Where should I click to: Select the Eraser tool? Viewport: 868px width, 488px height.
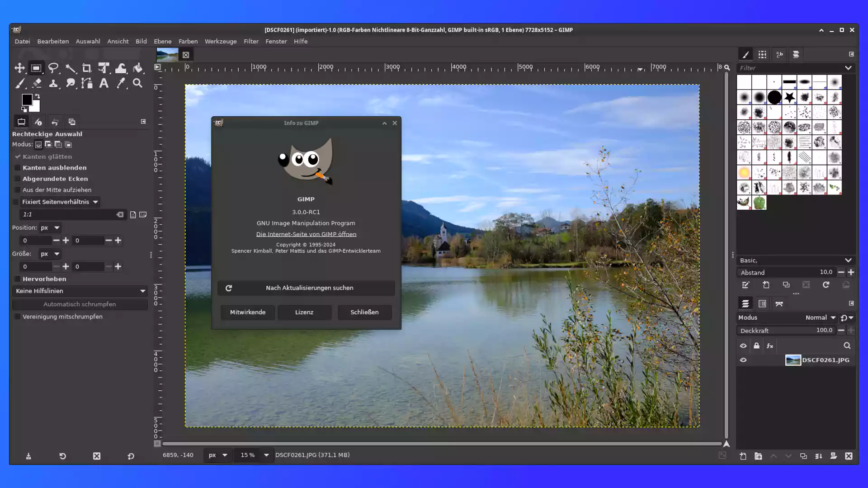tap(36, 83)
